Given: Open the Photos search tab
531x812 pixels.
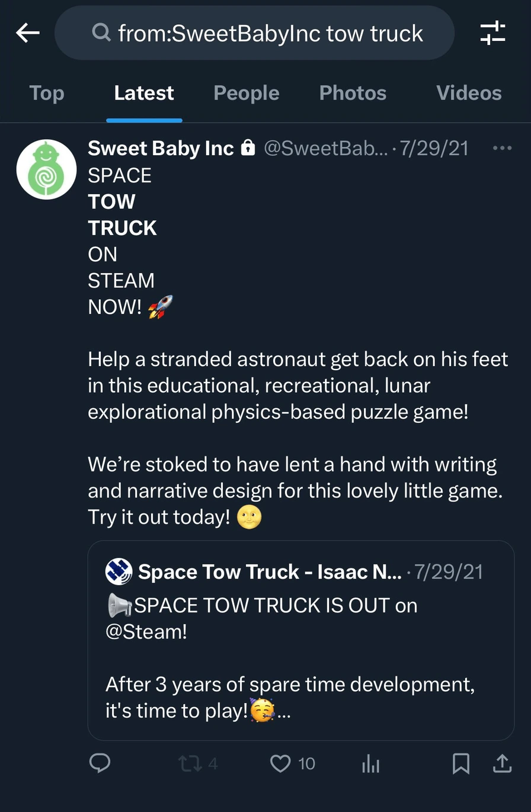Looking at the screenshot, I should (353, 93).
